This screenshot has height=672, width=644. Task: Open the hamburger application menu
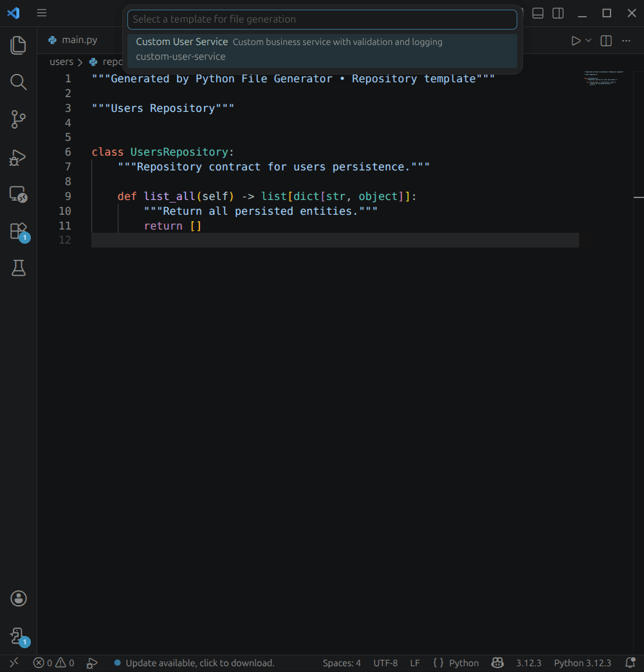pos(41,13)
